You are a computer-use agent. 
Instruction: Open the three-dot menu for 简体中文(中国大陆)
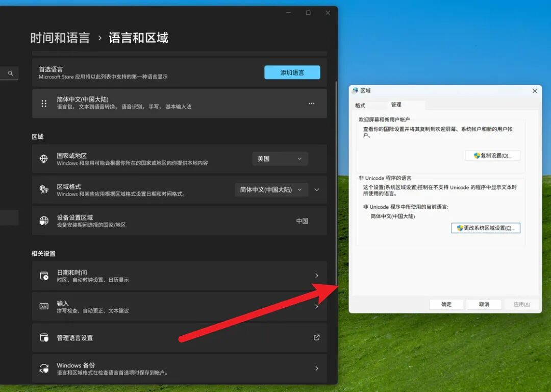pyautogui.click(x=311, y=104)
